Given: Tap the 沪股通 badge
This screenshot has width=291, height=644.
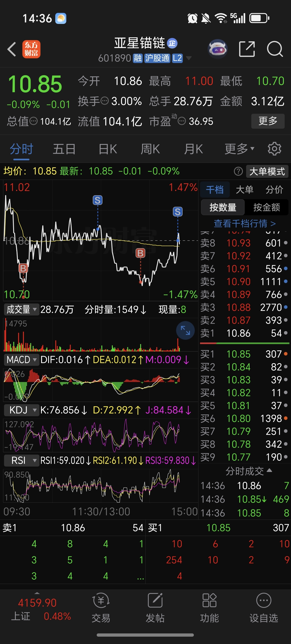Looking at the screenshot, I should click(x=157, y=58).
